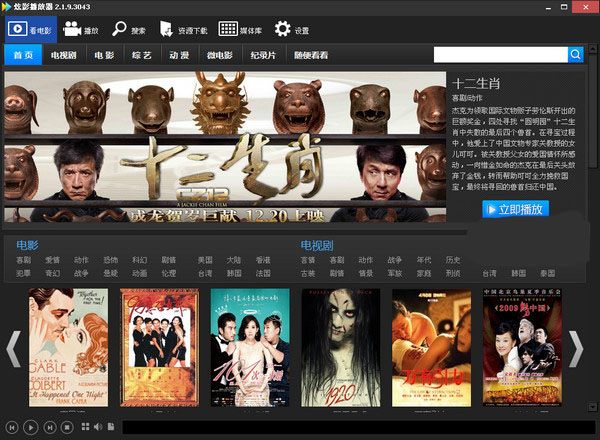Image resolution: width=600 pixels, height=440 pixels.
Task: Open the 媒体库 media library icon
Action: (228, 29)
